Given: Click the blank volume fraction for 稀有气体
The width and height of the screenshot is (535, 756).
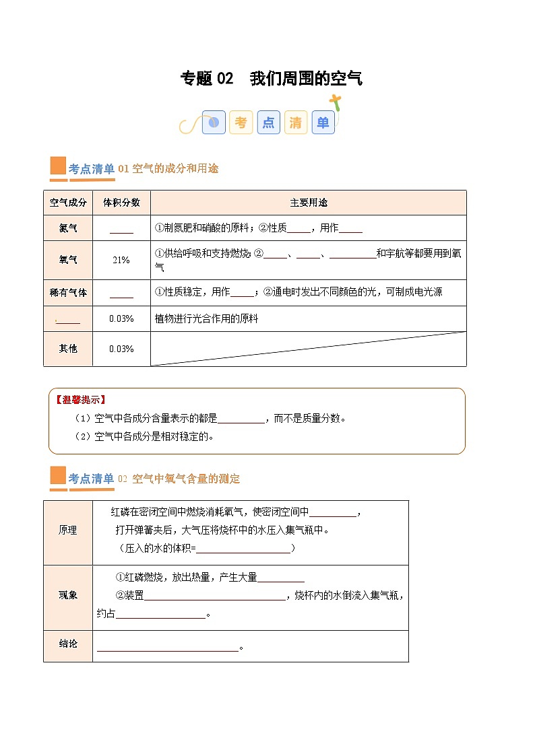Looking at the screenshot, I should coord(121,294).
